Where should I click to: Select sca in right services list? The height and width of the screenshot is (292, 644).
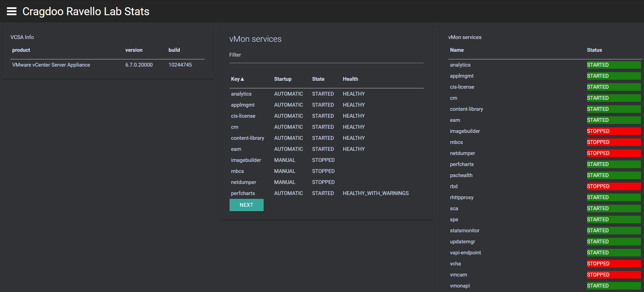[454, 208]
